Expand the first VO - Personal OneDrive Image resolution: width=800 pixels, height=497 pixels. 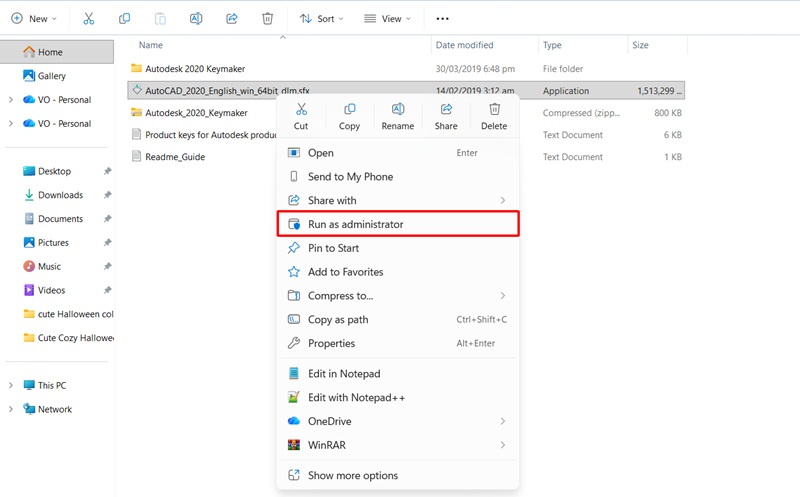click(11, 100)
